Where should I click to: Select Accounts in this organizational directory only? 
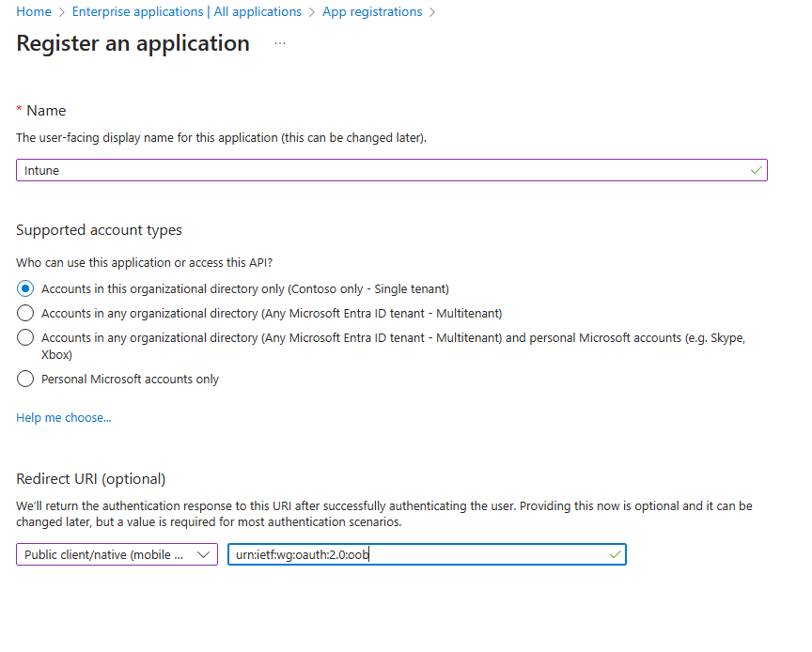pos(25,288)
